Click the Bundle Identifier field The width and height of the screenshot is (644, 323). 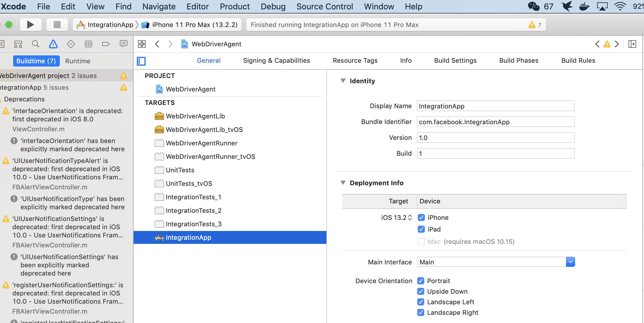495,122
